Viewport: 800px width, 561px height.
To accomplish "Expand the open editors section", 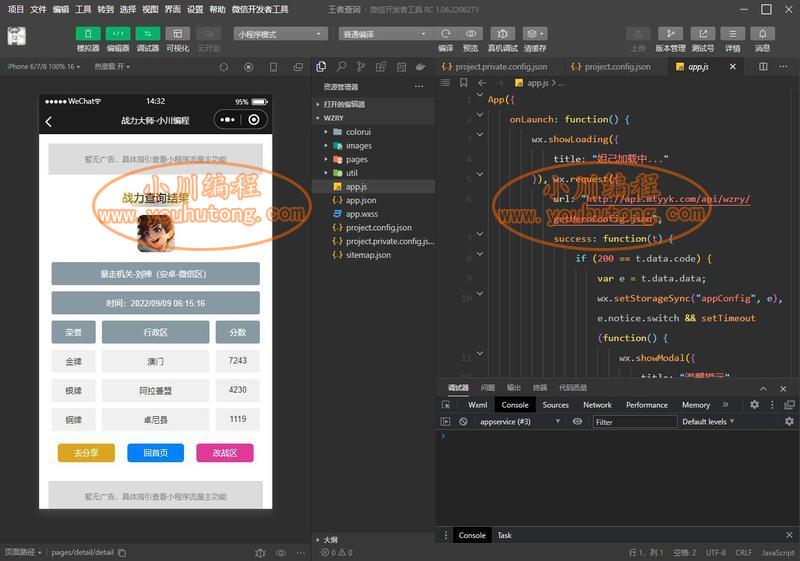I will pyautogui.click(x=374, y=104).
